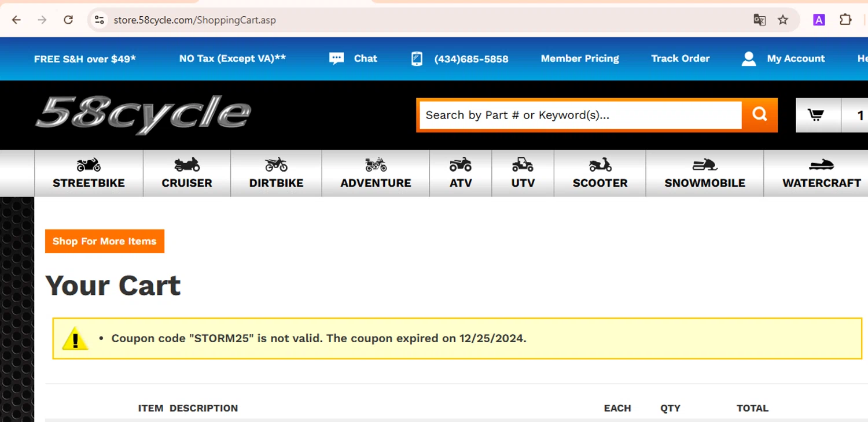Click the EACH column header
The width and height of the screenshot is (868, 422).
(x=617, y=408)
